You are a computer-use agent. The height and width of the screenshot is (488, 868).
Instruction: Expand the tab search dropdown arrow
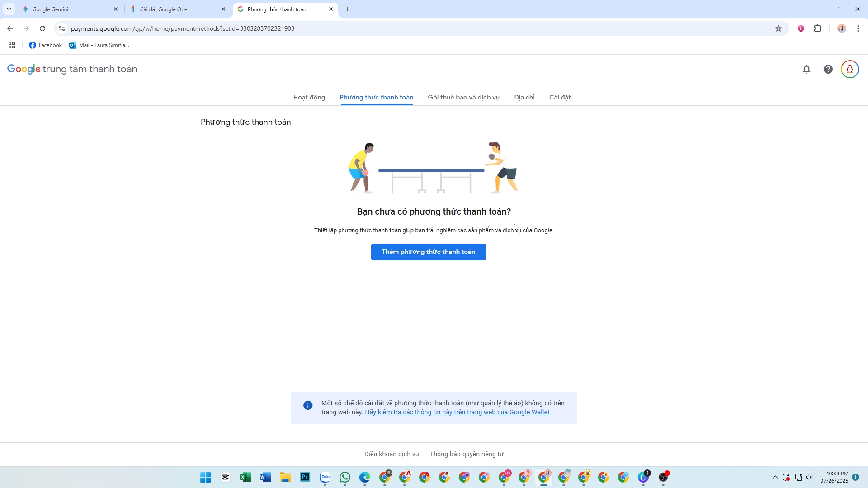[9, 9]
